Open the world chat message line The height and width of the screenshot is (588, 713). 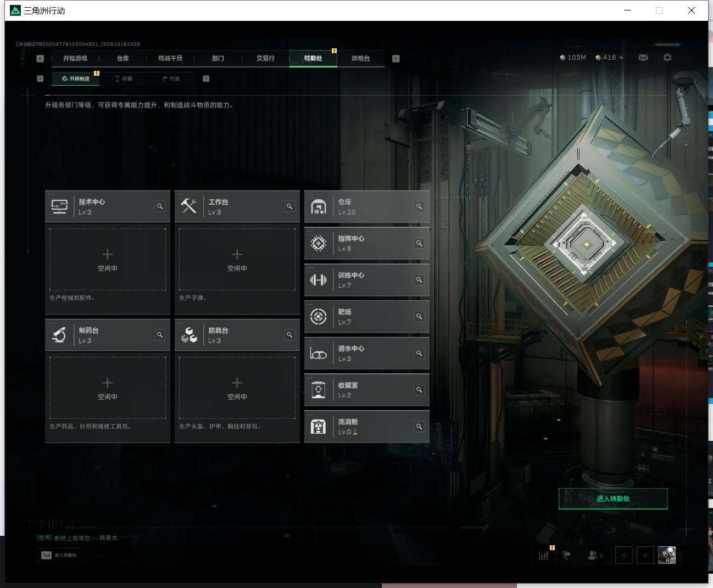(x=77, y=537)
